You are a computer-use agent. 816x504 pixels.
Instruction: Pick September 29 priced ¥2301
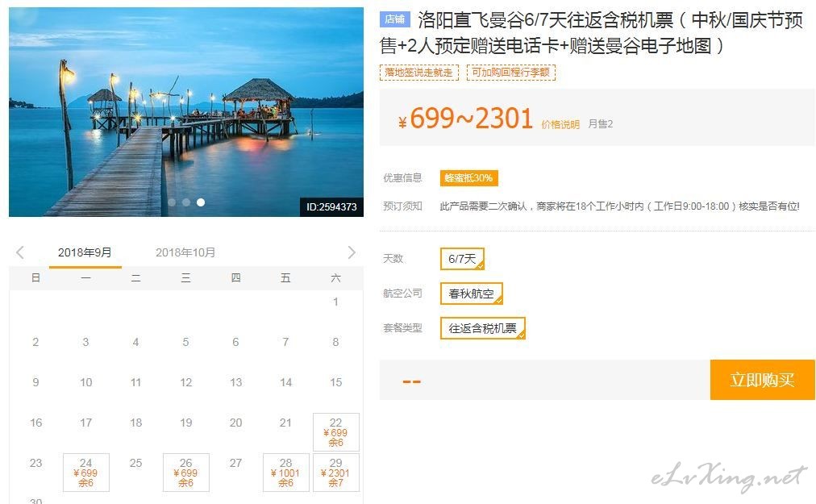click(336, 473)
